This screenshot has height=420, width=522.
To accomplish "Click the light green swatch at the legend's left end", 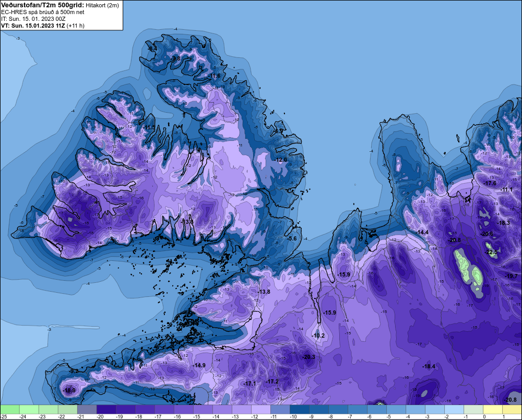I will click(x=9, y=409).
